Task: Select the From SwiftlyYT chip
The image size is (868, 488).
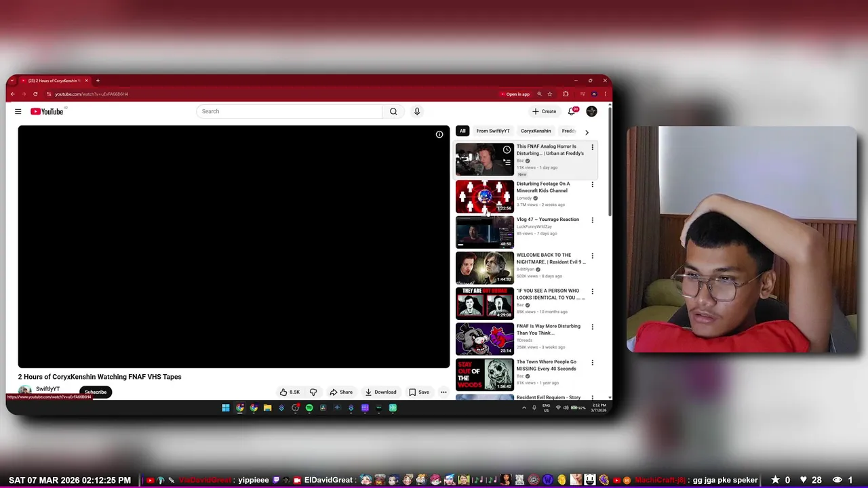Action: [493, 131]
